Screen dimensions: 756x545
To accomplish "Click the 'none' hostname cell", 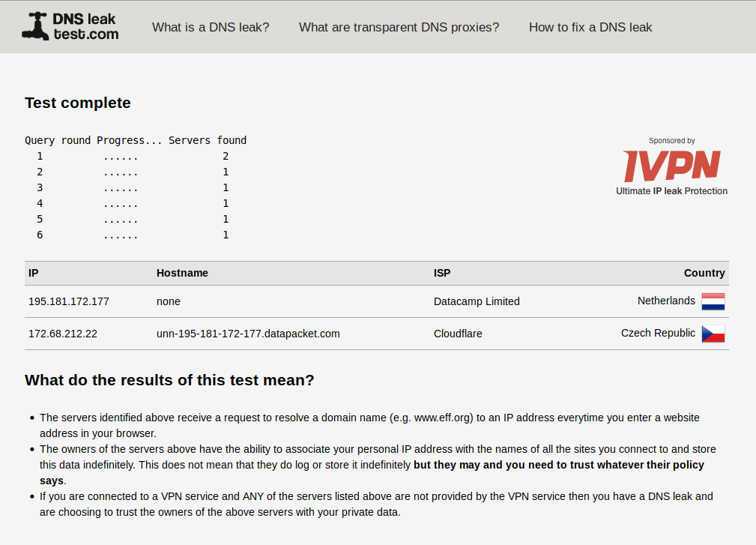I will pyautogui.click(x=169, y=301).
